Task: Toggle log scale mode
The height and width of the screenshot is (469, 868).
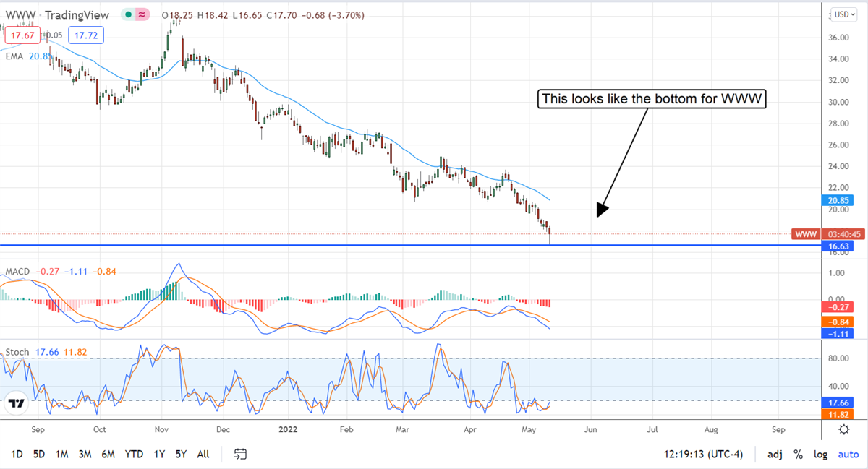Action: [x=821, y=455]
